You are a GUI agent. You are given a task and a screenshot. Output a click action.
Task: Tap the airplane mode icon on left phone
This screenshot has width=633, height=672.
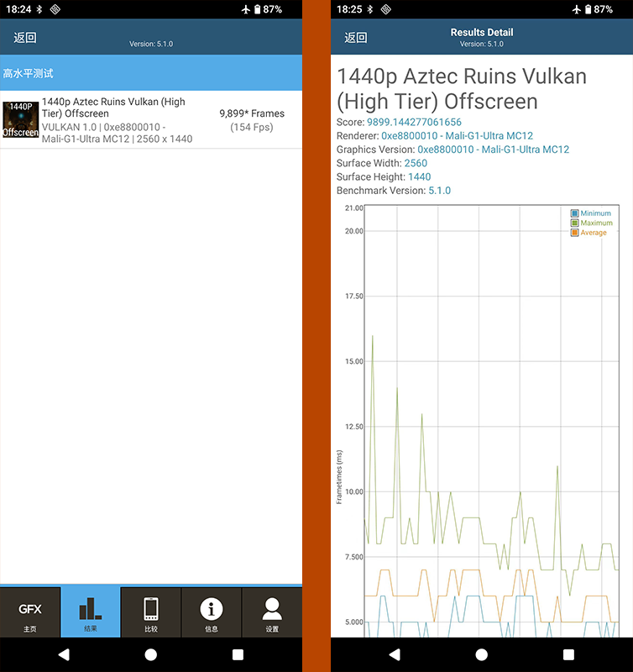(x=245, y=9)
